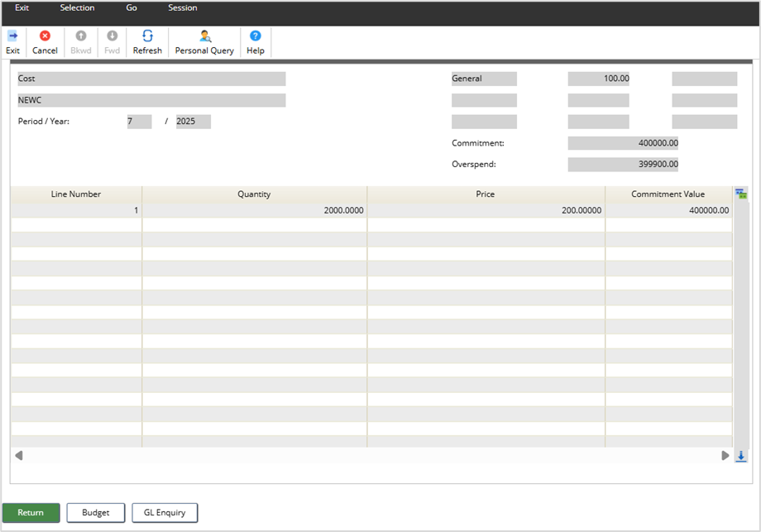Select the price cell 200.00000
The width and height of the screenshot is (761, 532).
pos(486,210)
